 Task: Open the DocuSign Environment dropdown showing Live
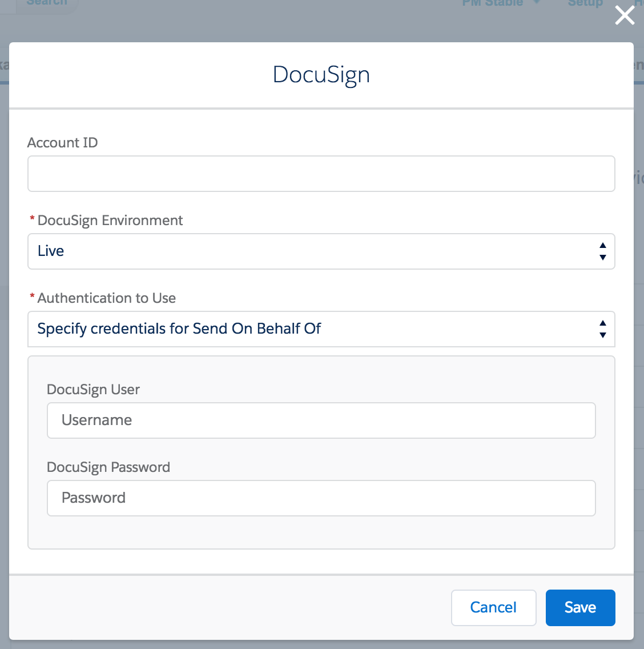pyautogui.click(x=308, y=251)
